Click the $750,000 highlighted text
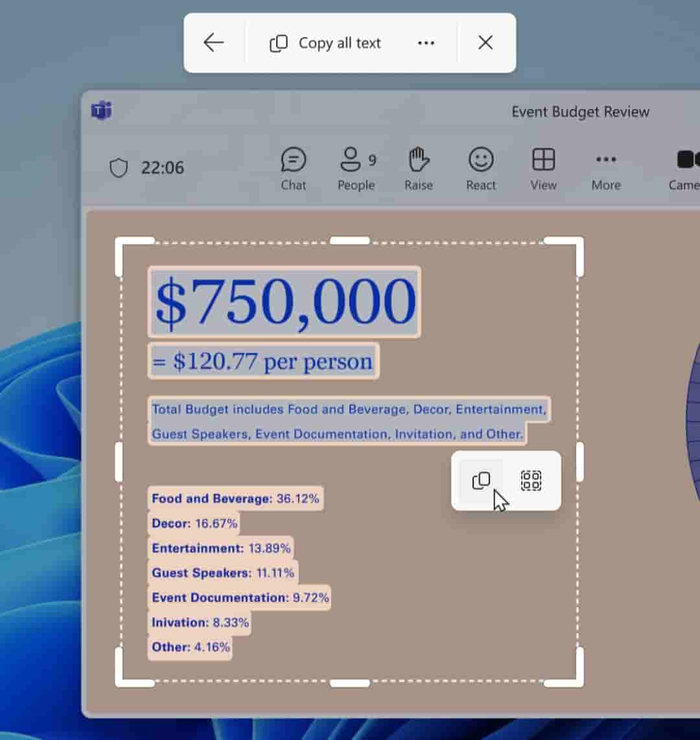700x740 pixels. point(285,302)
